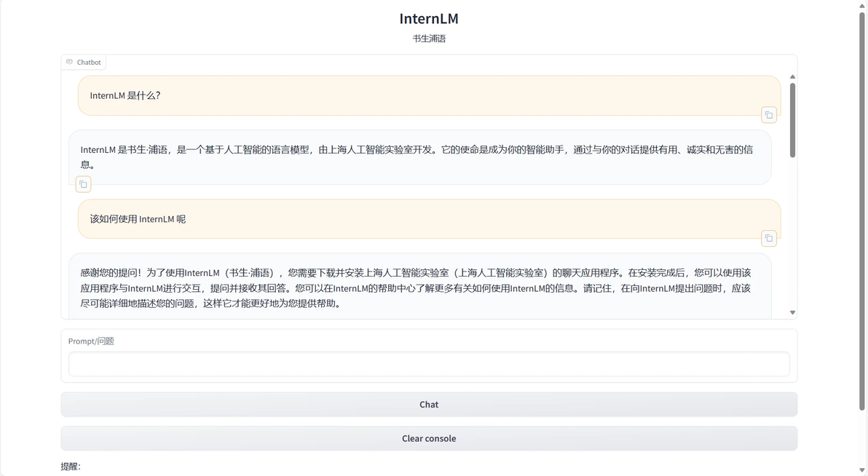
Task: Click the Chatbot label icon
Action: pos(69,62)
